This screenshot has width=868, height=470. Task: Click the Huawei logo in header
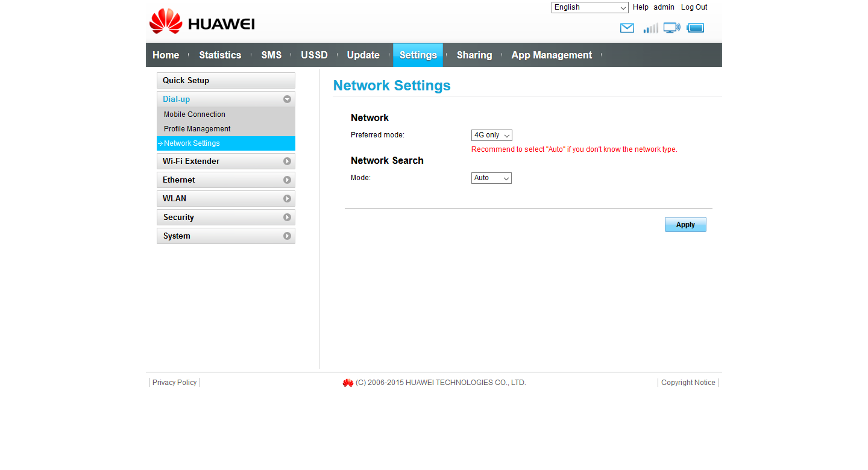tap(202, 22)
